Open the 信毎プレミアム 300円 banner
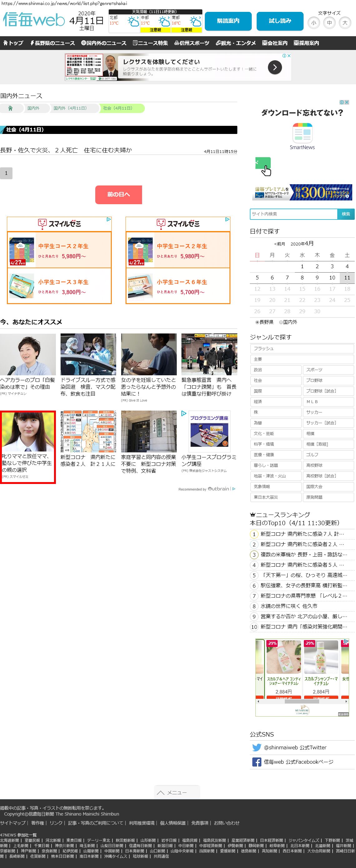Image resolution: width=356 pixels, height=868 pixels. (x=302, y=192)
